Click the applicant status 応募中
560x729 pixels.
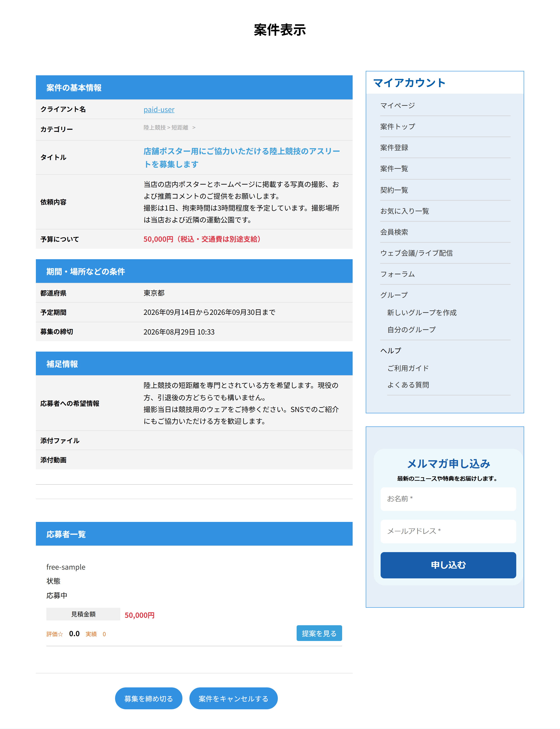pos(57,595)
